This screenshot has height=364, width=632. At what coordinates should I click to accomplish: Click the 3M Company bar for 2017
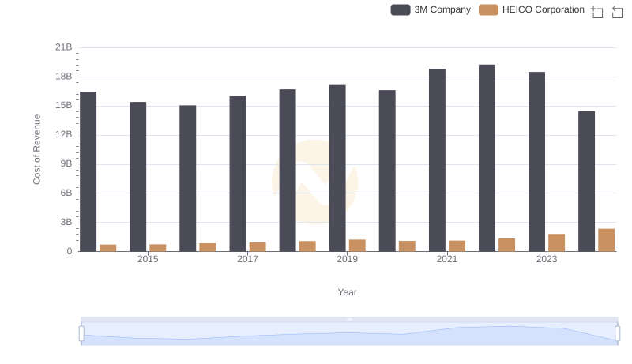[x=238, y=174]
